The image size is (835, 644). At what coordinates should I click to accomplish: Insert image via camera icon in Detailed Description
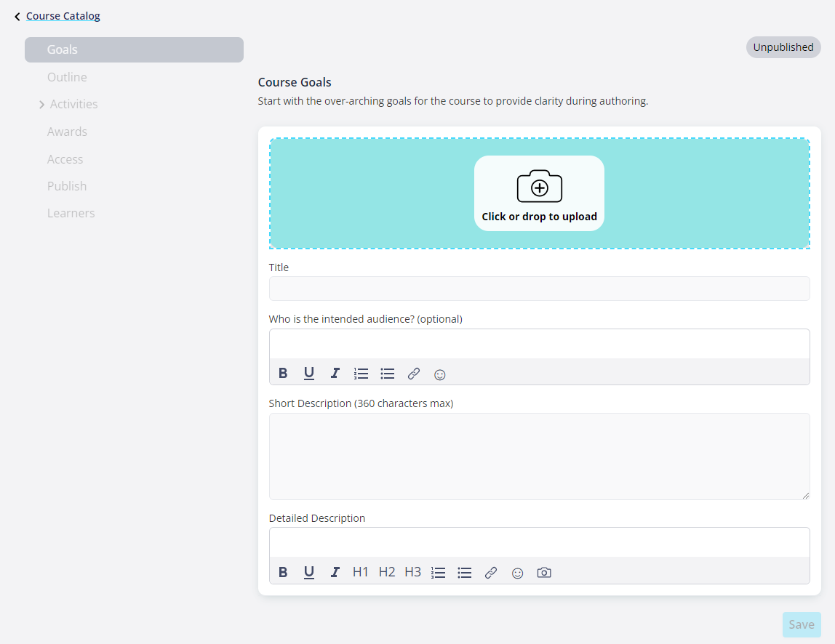[x=544, y=573]
